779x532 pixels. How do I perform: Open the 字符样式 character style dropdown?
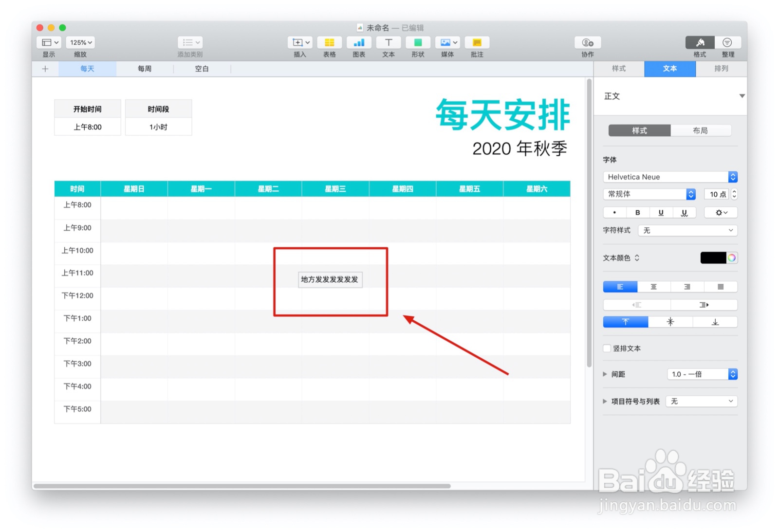[687, 230]
